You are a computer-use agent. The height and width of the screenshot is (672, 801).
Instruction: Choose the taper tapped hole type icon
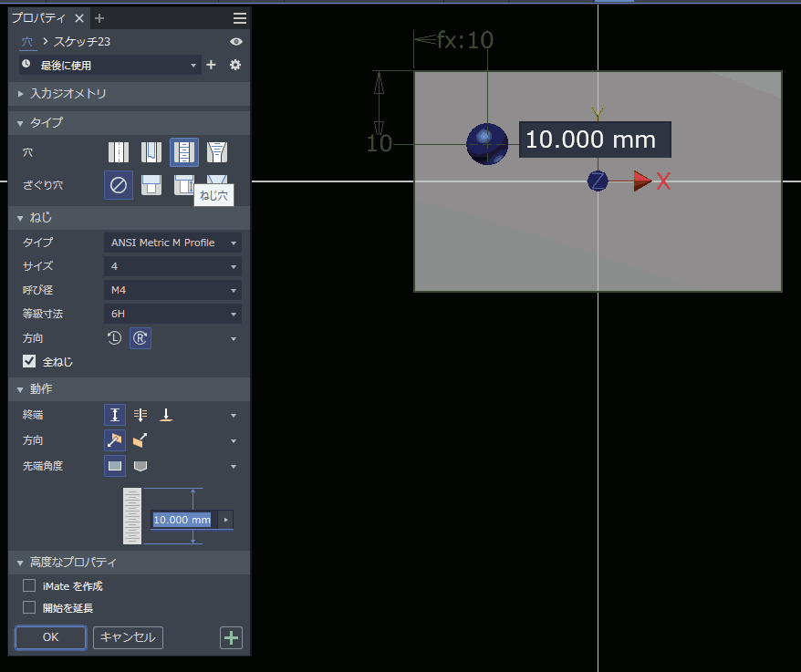(x=217, y=151)
